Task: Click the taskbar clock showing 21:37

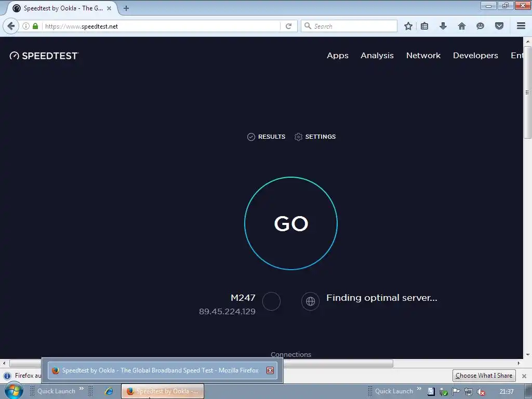Action: [507, 392]
